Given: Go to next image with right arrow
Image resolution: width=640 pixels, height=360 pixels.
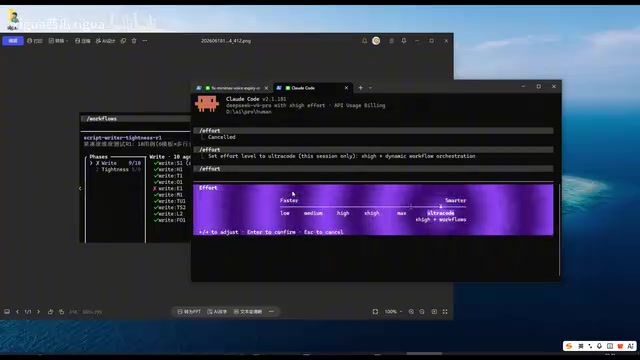Looking at the screenshot, I should (x=38, y=311).
